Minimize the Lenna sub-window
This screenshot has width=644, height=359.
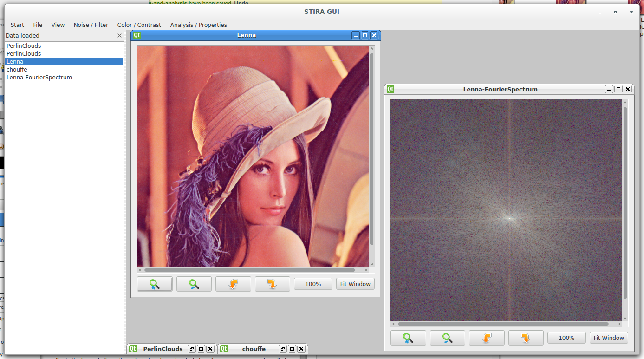[x=356, y=35]
